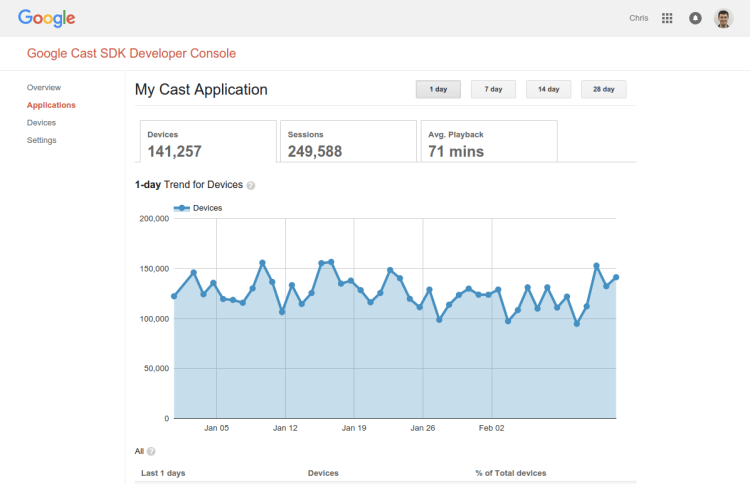Screen dimensions: 750x484
Task: Select the Avg. Playback 71 mins tab
Action: (x=489, y=142)
